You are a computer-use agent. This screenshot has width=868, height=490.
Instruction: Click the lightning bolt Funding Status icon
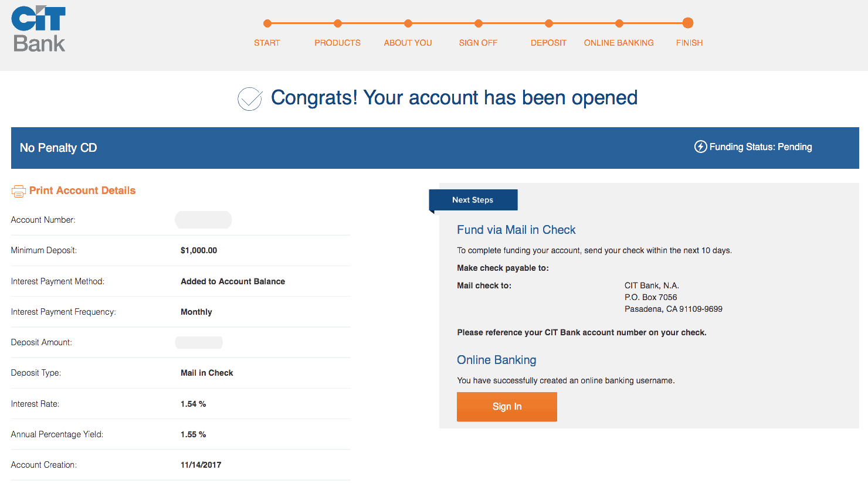(700, 147)
